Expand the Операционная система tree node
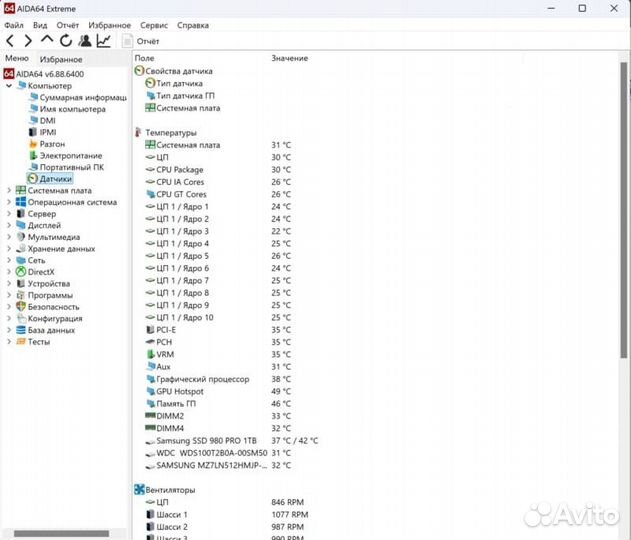 (x=9, y=202)
